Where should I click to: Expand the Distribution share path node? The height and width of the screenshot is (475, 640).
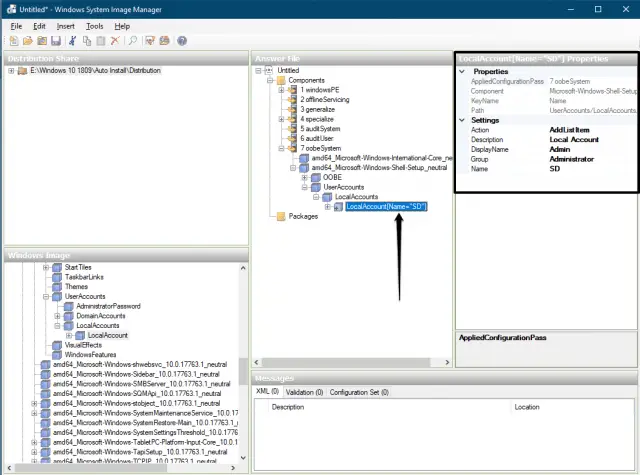point(11,71)
